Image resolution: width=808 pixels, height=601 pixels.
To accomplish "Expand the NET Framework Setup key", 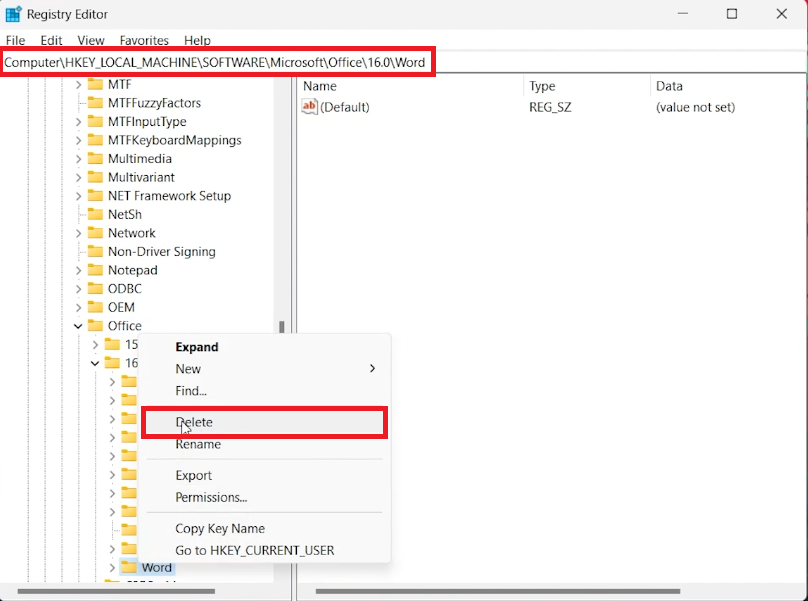I will tap(78, 196).
